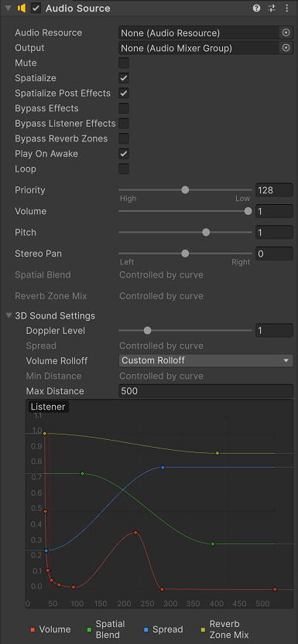Disable the Play On Awake checkbox
The width and height of the screenshot is (298, 644).
tap(124, 154)
